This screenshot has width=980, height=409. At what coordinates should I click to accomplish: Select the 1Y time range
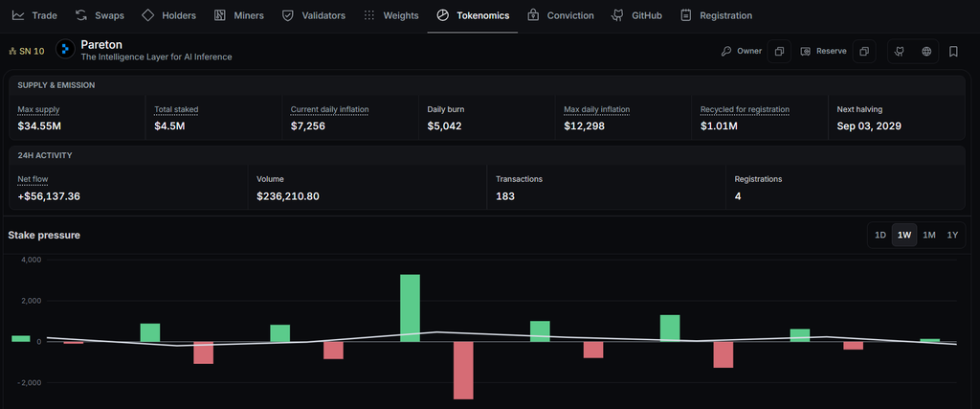pos(952,235)
